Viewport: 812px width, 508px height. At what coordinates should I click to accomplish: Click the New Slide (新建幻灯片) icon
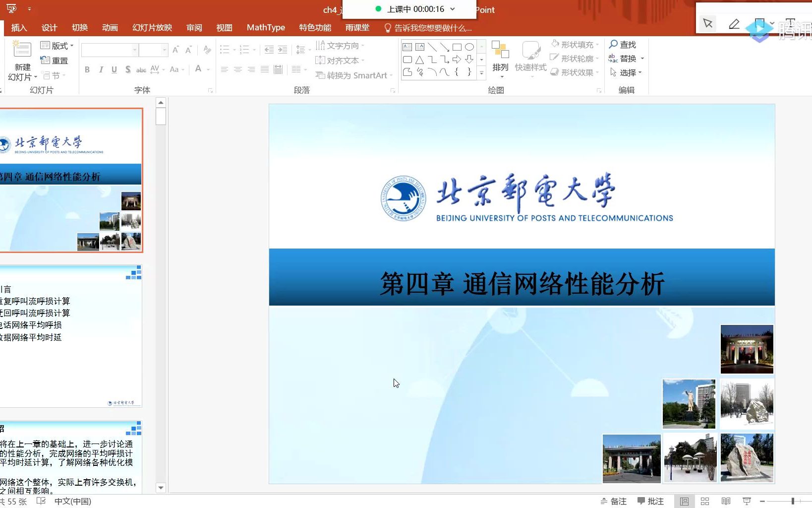point(22,49)
